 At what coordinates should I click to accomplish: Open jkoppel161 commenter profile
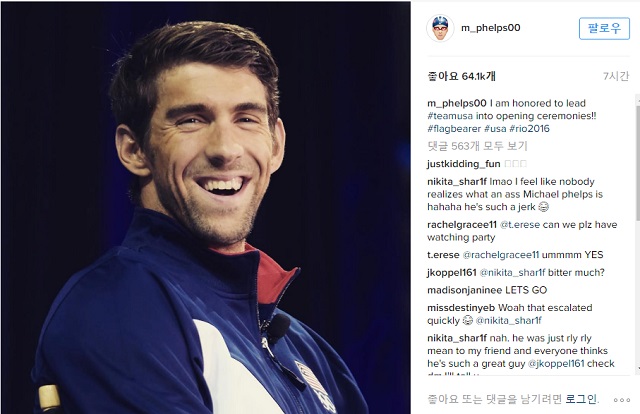[451, 273]
